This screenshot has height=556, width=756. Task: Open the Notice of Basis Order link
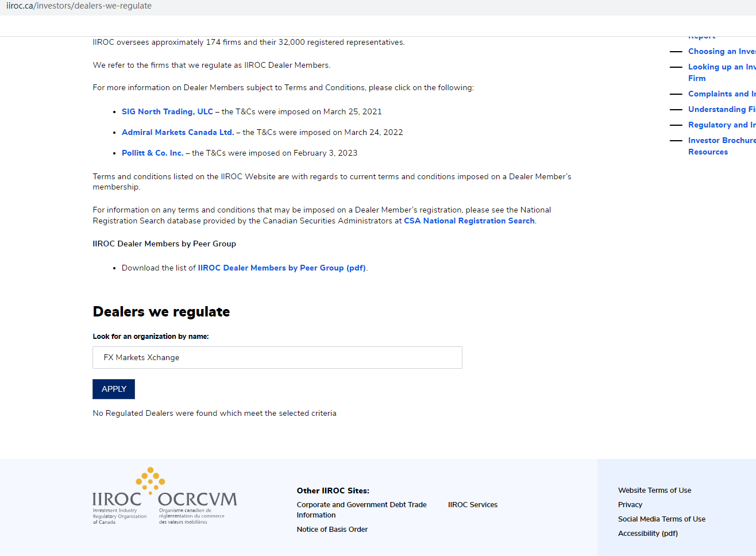pyautogui.click(x=332, y=530)
